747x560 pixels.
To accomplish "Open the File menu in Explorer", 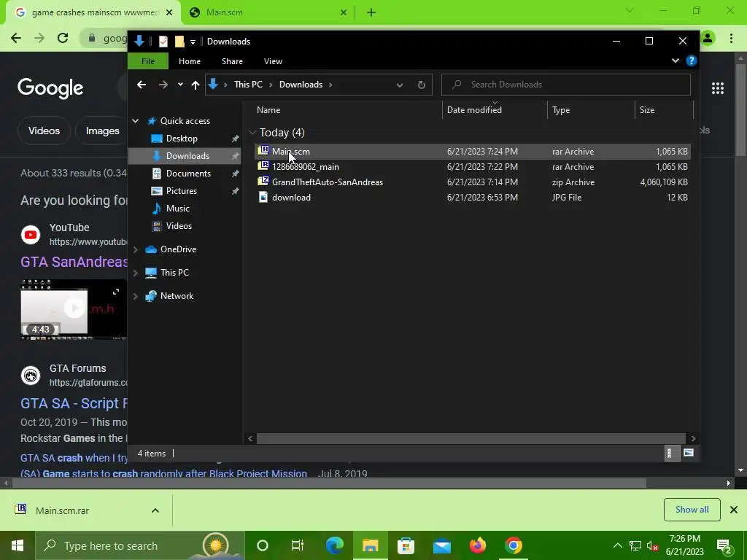I will (x=147, y=61).
